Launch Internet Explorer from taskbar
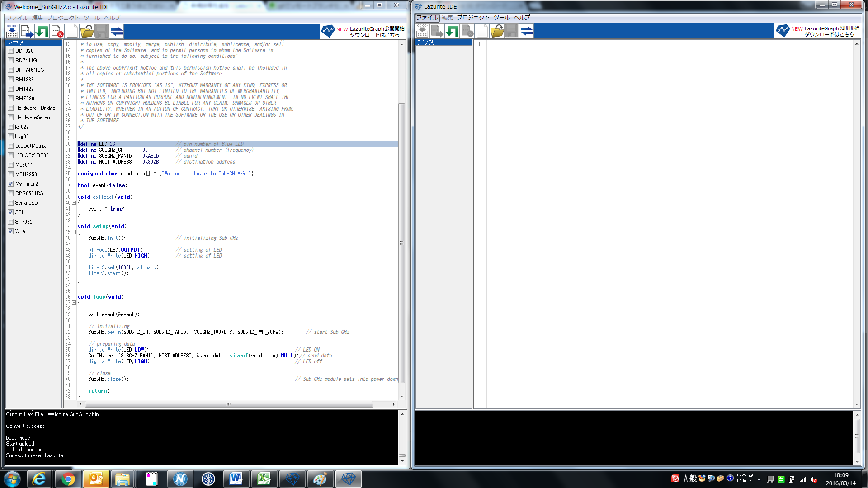Viewport: 868px width, 488px height. (39, 479)
